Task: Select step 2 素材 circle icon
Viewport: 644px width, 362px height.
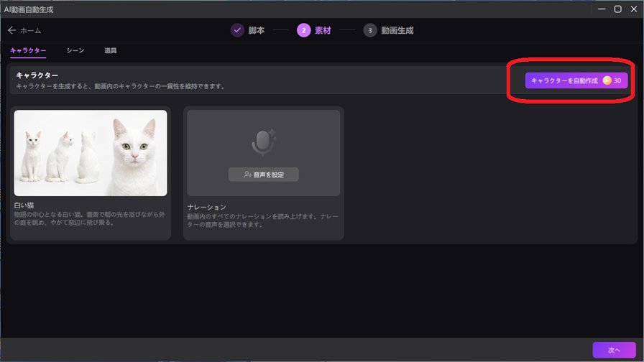Action: click(x=303, y=30)
